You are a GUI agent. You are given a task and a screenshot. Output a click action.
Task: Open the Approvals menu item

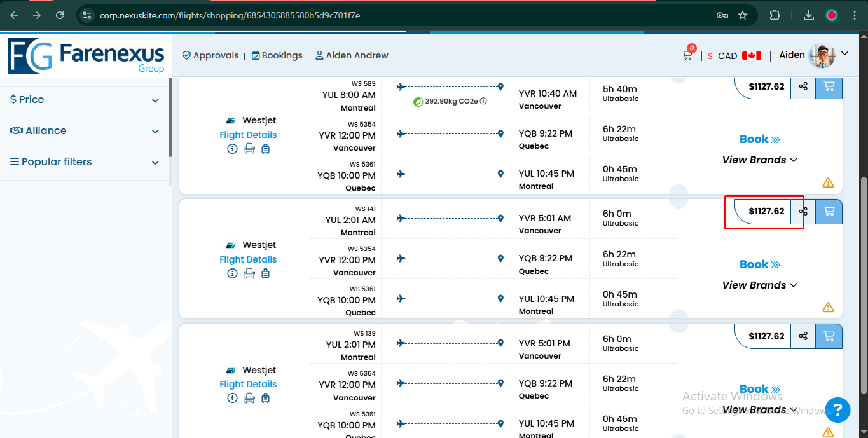pos(210,55)
